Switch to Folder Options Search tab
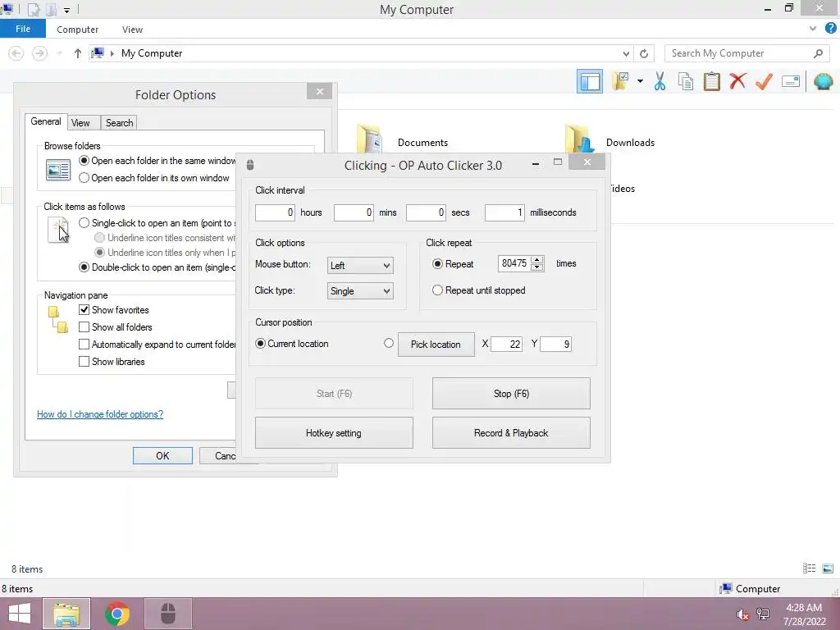The height and width of the screenshot is (630, 840). click(119, 123)
